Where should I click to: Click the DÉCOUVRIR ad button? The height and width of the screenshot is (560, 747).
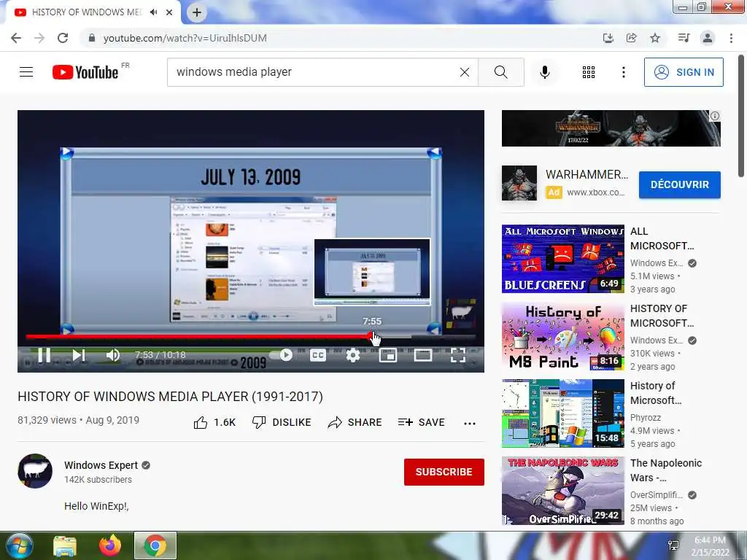(x=679, y=184)
